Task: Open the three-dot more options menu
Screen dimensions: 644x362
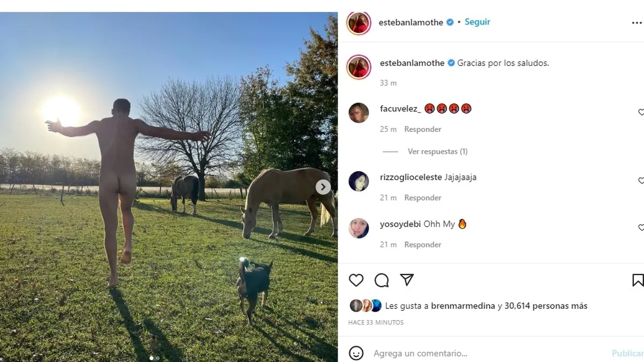Action: [637, 23]
